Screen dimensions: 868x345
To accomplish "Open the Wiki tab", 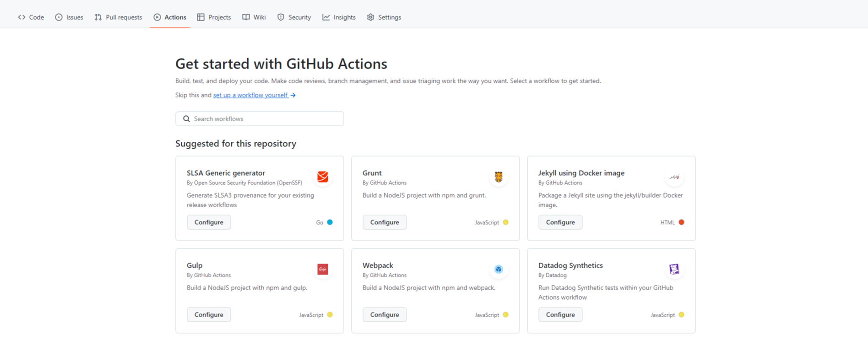I will (x=254, y=17).
